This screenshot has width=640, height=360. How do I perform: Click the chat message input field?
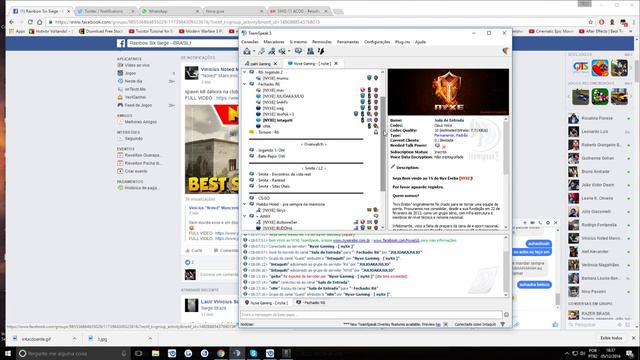371,315
